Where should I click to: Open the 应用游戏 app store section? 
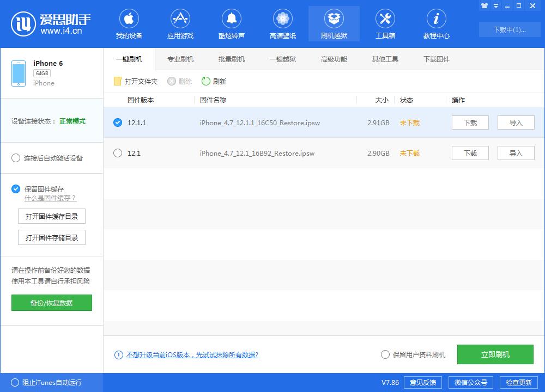pyautogui.click(x=180, y=23)
